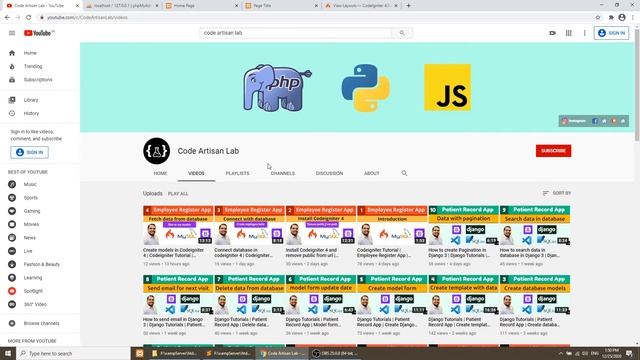Click the search magnifier button
The height and width of the screenshot is (360, 640).
[x=402, y=33]
